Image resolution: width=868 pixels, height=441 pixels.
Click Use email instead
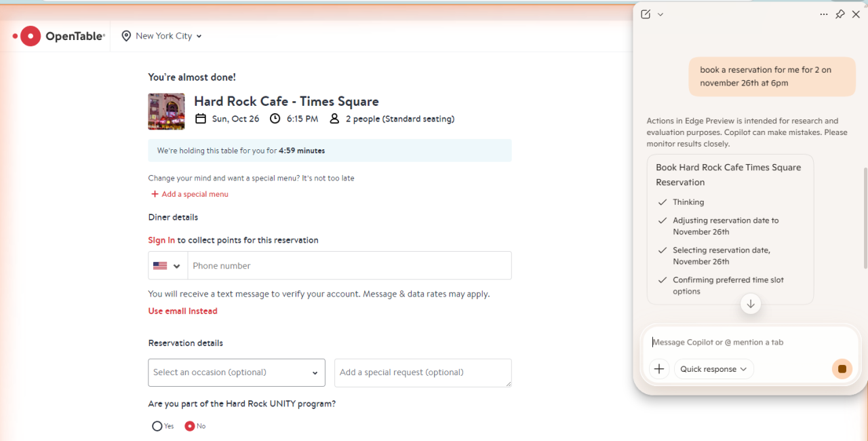[x=182, y=311]
